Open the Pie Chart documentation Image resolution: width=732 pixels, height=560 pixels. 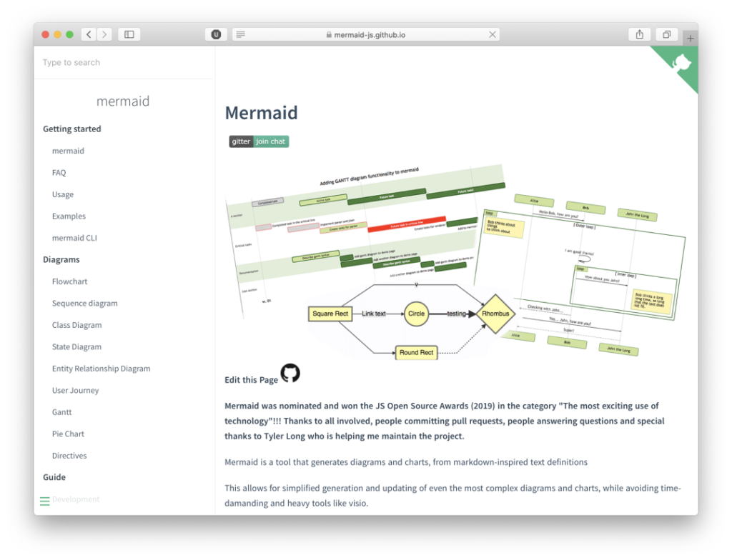tap(68, 434)
